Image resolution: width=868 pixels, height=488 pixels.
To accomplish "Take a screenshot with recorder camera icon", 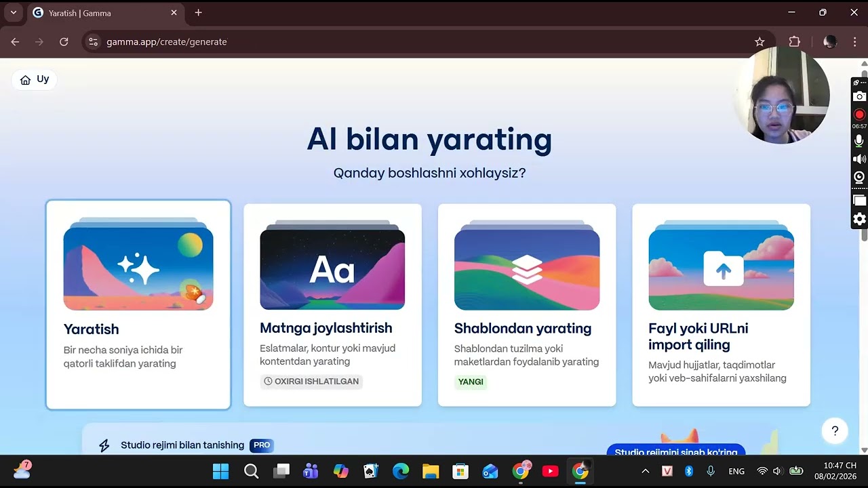I will [859, 97].
